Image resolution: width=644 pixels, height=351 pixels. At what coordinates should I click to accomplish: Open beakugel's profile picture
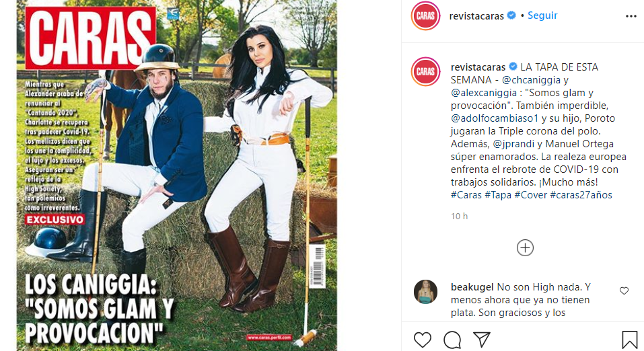click(x=425, y=292)
